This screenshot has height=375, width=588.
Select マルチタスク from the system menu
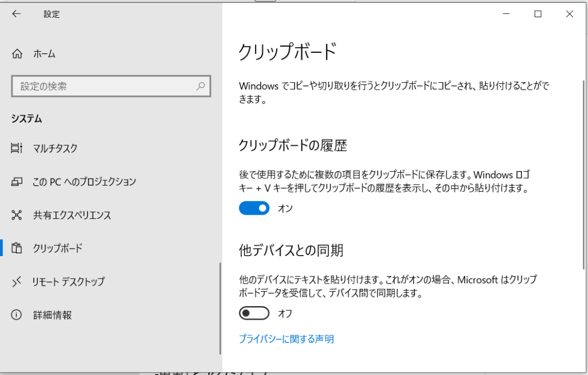click(55, 148)
